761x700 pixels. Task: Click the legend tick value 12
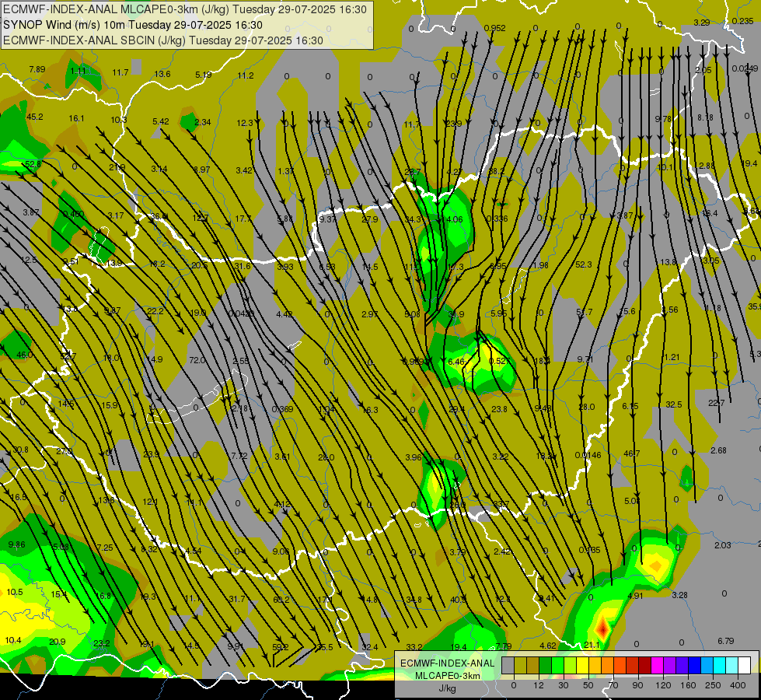coord(539,685)
